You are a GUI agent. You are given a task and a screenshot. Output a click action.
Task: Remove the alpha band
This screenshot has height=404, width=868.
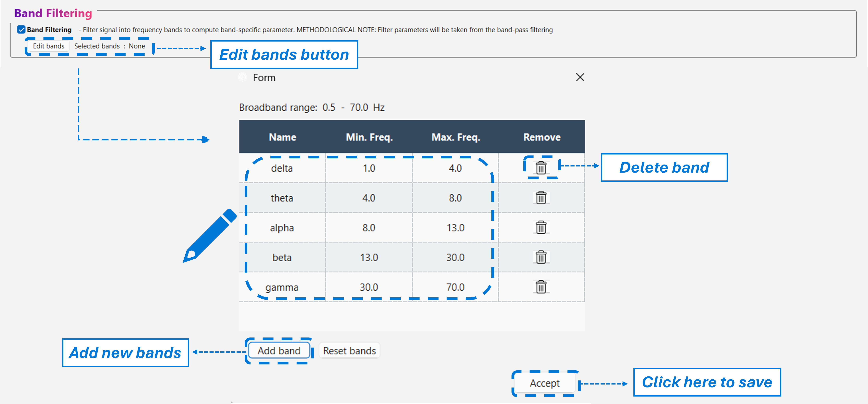(541, 228)
